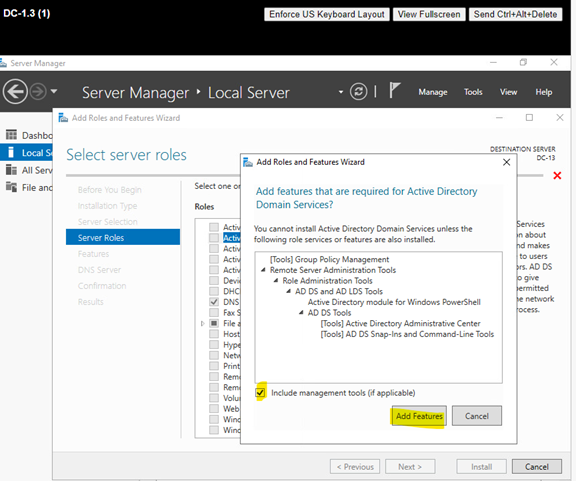
Task: Click the Next button in wizard
Action: click(410, 467)
